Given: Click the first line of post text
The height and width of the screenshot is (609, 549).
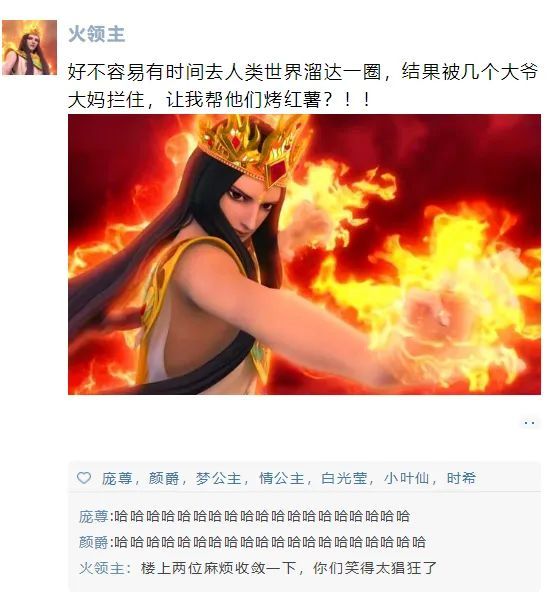Looking at the screenshot, I should [x=303, y=72].
